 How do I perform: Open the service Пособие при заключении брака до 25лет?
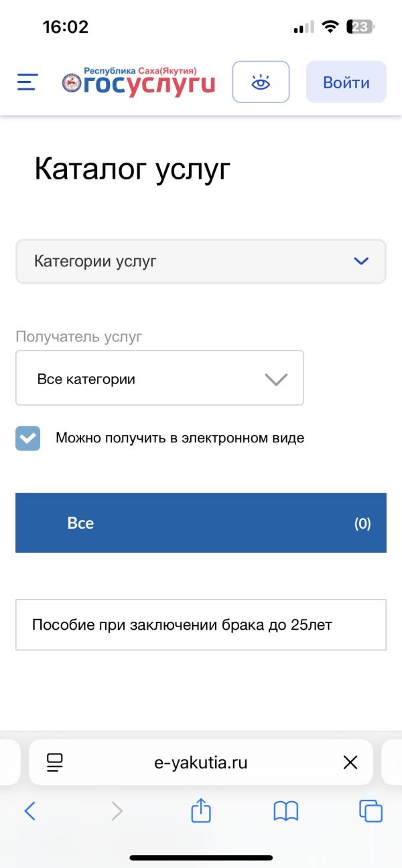click(201, 624)
